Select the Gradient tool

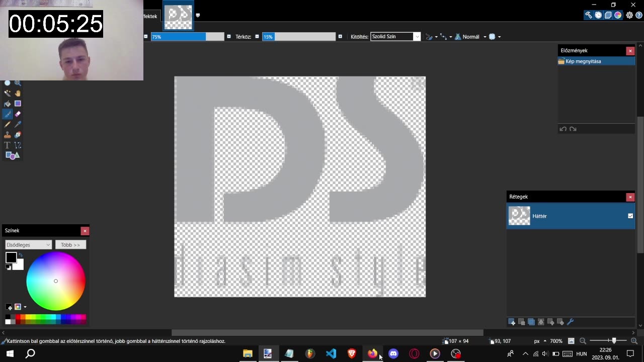coord(18,104)
